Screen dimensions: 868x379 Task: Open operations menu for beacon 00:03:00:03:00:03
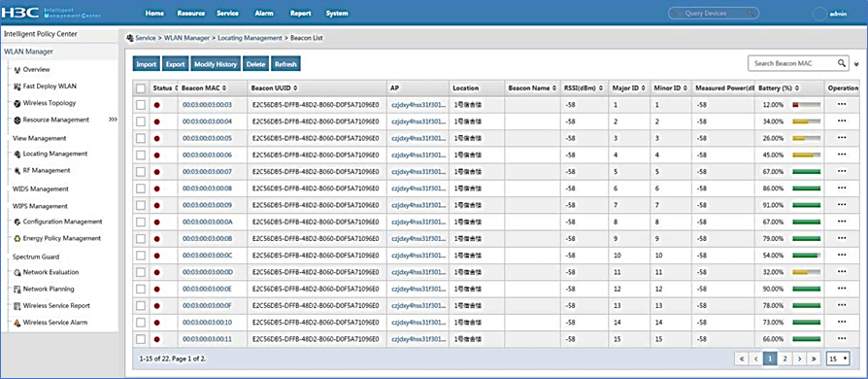(842, 104)
